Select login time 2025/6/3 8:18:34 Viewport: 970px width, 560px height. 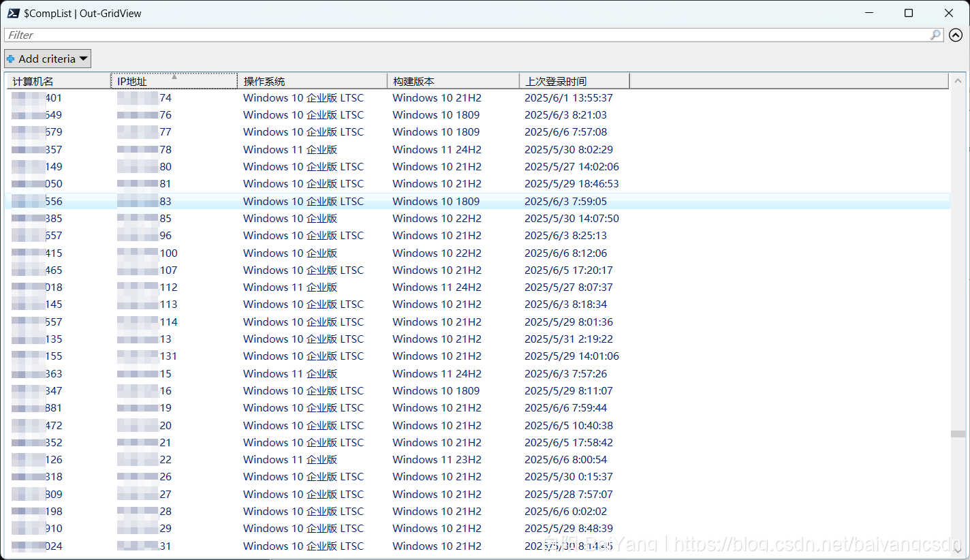pyautogui.click(x=565, y=304)
